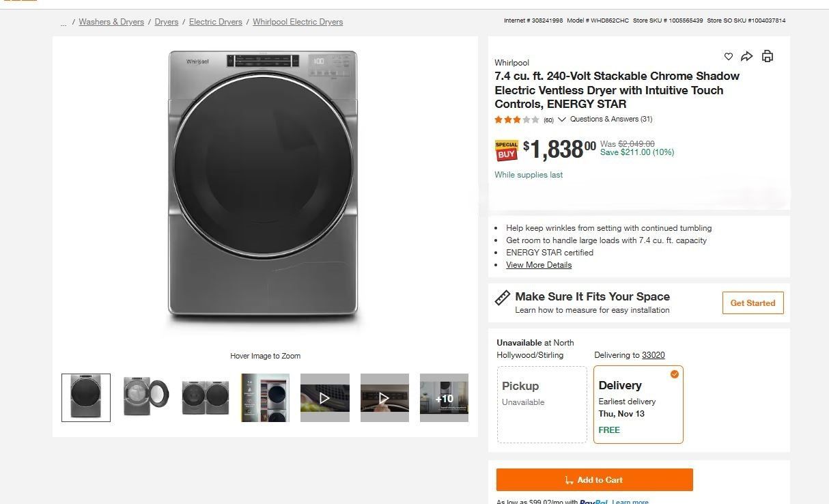
Task: Click the print icon
Action: coord(767,57)
